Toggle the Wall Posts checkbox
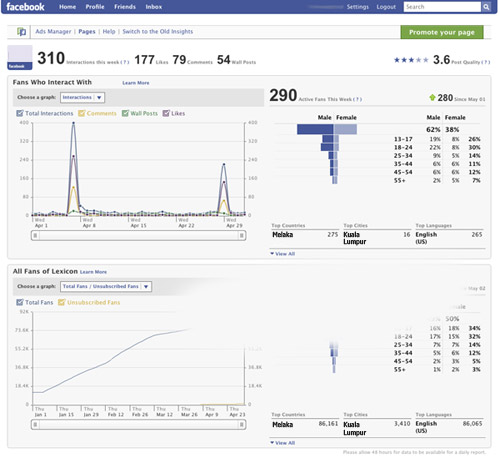Viewport: 500px width, 458px height. [125, 113]
